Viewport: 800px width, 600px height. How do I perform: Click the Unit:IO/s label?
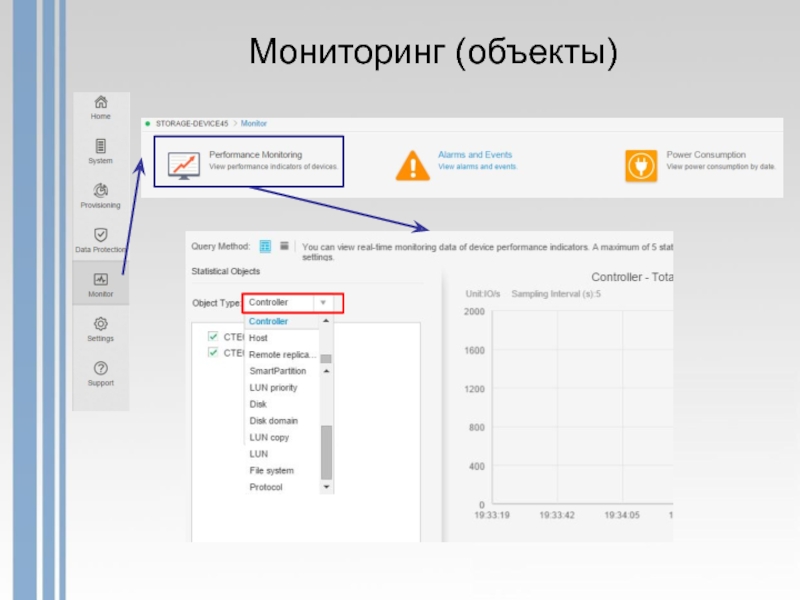click(483, 294)
